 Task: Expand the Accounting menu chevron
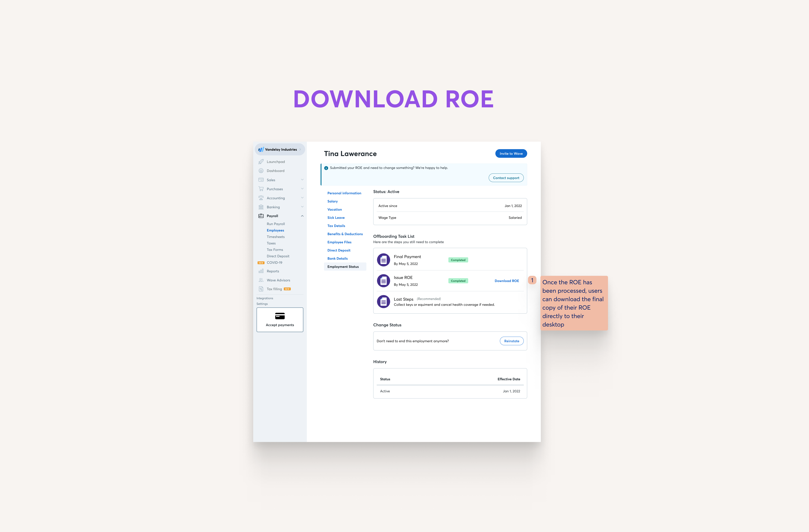point(302,198)
